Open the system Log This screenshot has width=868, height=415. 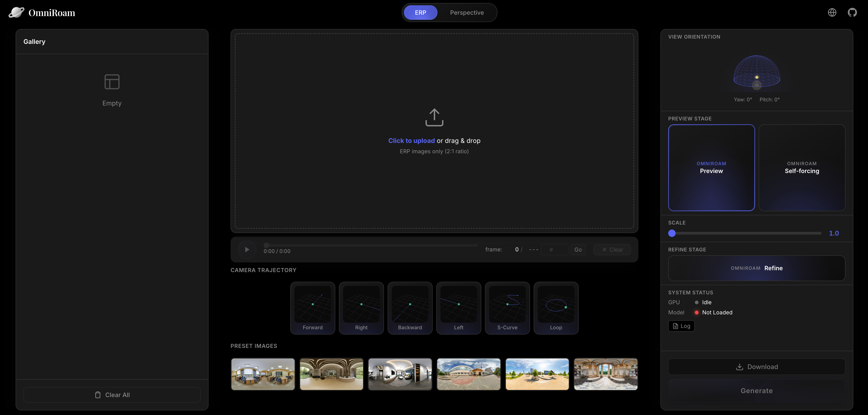click(681, 326)
